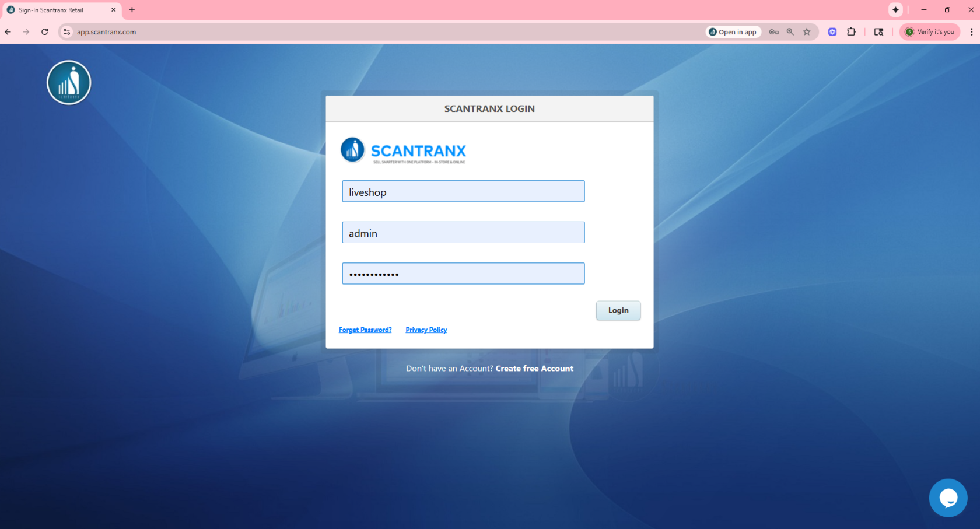Open a new browser tab
The width and height of the screenshot is (980, 529).
pos(132,10)
